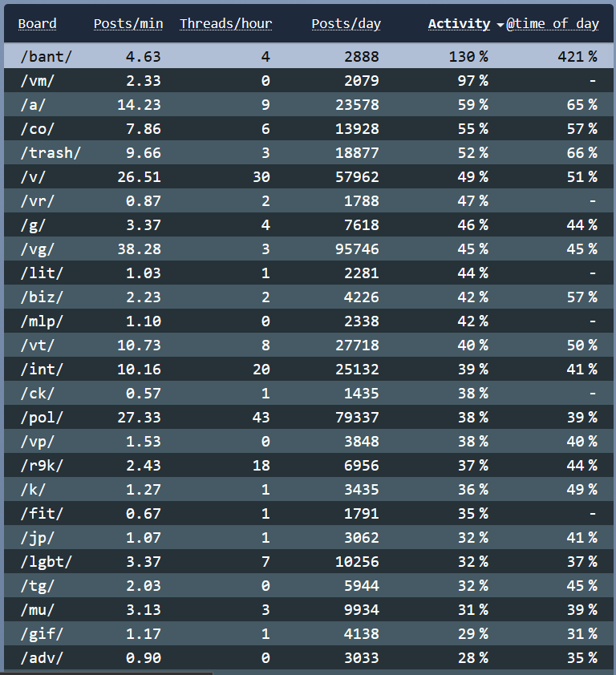Click the 14.23 posts/min cell
This screenshot has height=675, width=616.
139,104
